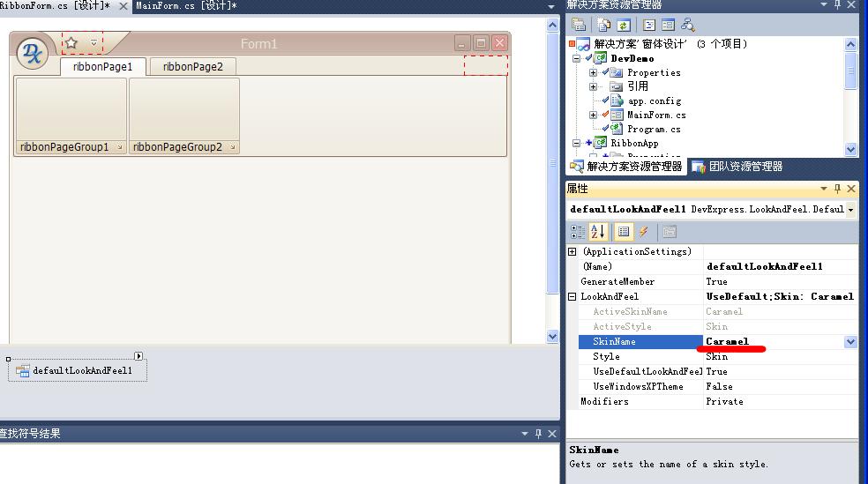Screen dimensions: 868x484
Task: Switch to 团队资源管理器 tab
Action: (738, 167)
